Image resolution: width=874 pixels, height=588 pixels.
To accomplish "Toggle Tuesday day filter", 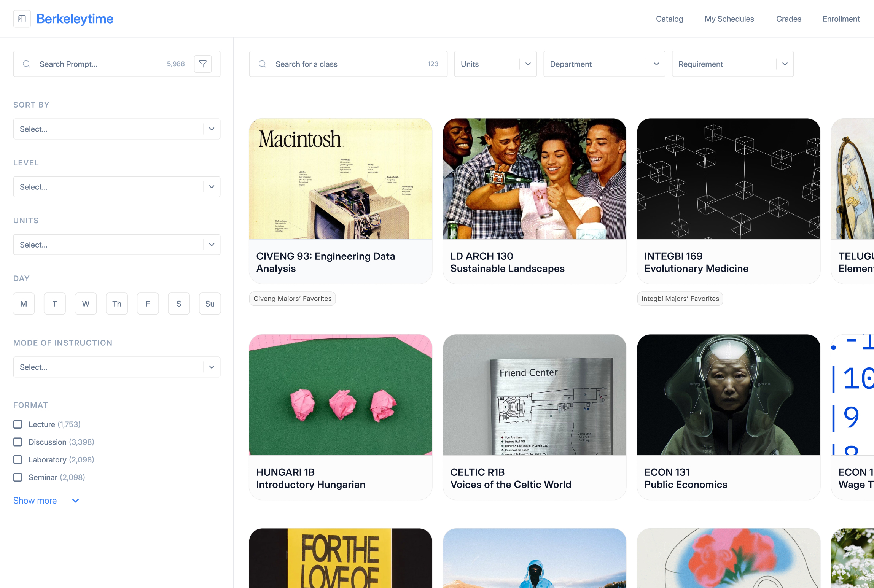I will pyautogui.click(x=55, y=304).
